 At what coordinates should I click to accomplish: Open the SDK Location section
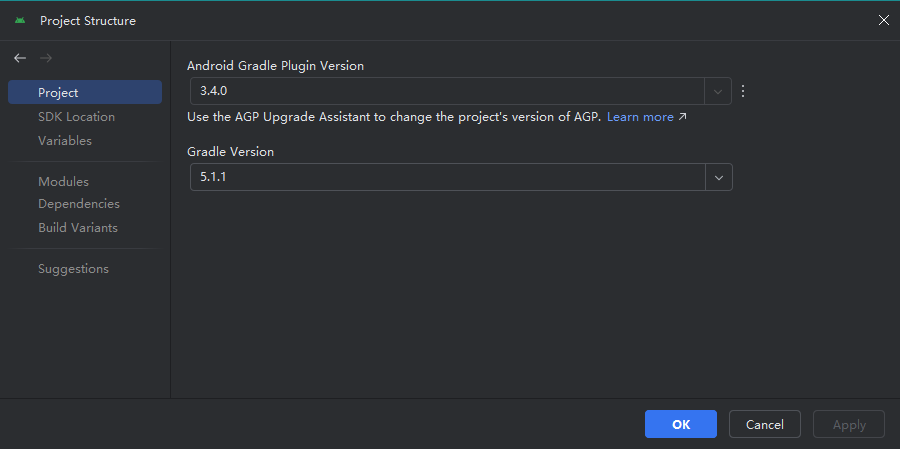point(76,116)
